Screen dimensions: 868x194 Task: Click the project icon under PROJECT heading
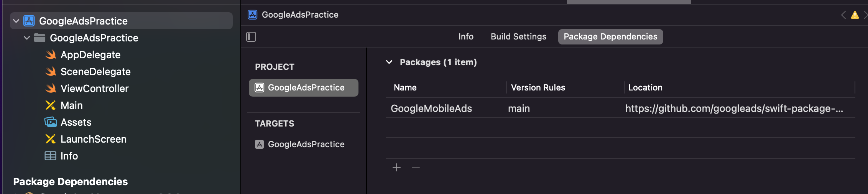point(260,87)
